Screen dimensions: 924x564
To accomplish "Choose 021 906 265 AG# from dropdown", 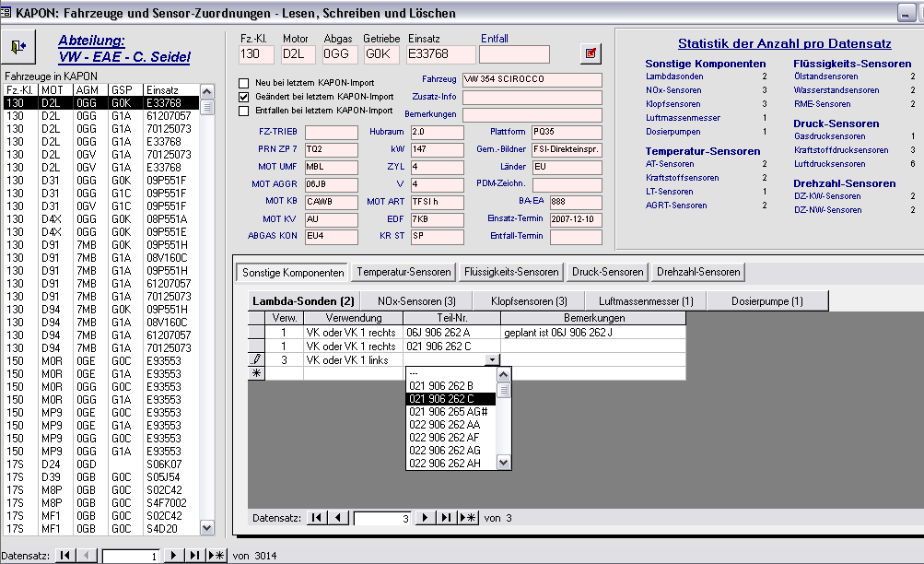I will pyautogui.click(x=450, y=412).
